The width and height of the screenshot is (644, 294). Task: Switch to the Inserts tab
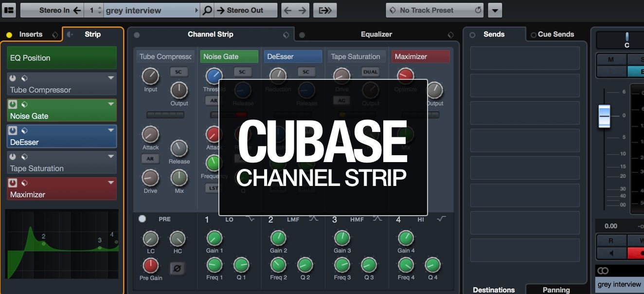pos(31,35)
